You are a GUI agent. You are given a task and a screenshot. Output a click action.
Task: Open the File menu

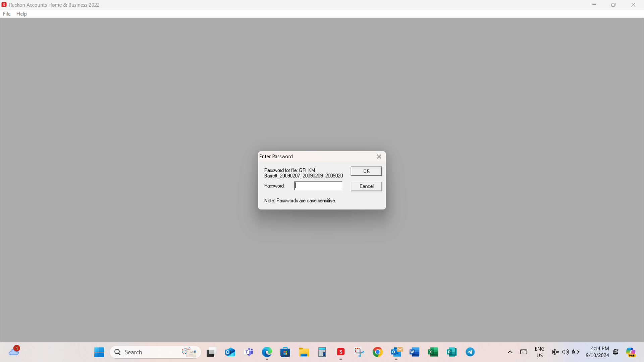(x=7, y=14)
